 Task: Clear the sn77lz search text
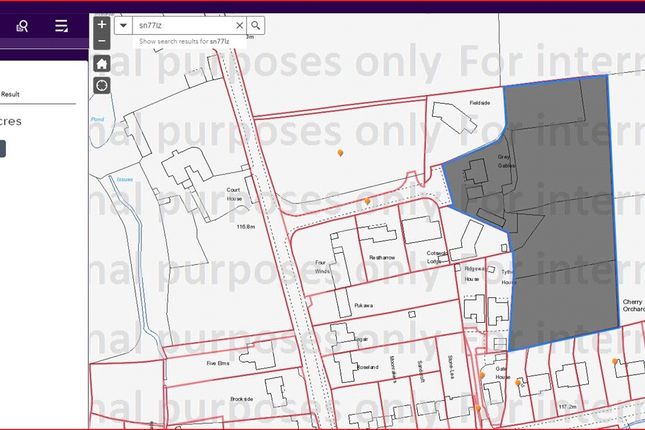(x=239, y=25)
